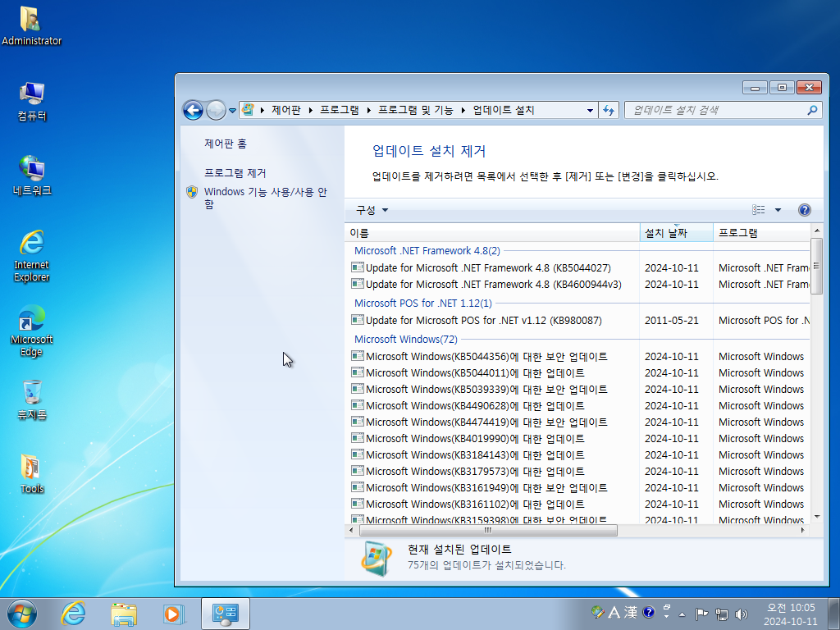
Task: Select Windows update KB4490628
Action: (x=475, y=406)
